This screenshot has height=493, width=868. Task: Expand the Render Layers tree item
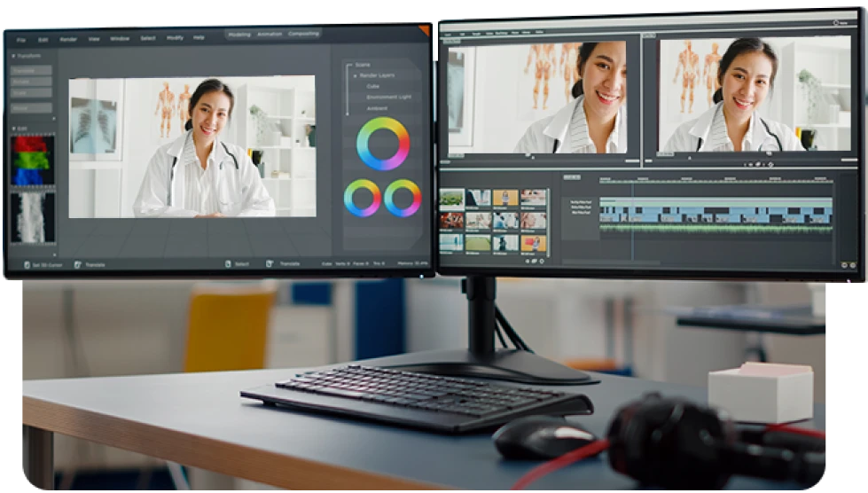354,75
